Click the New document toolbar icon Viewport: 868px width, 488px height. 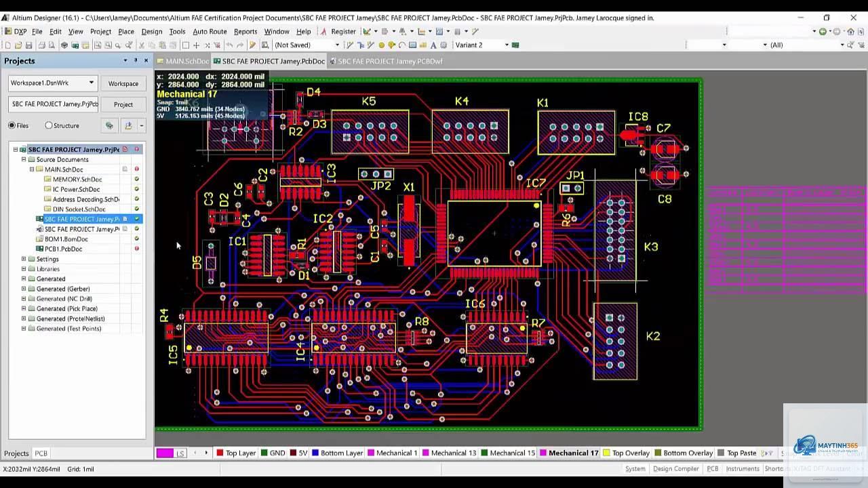point(7,45)
